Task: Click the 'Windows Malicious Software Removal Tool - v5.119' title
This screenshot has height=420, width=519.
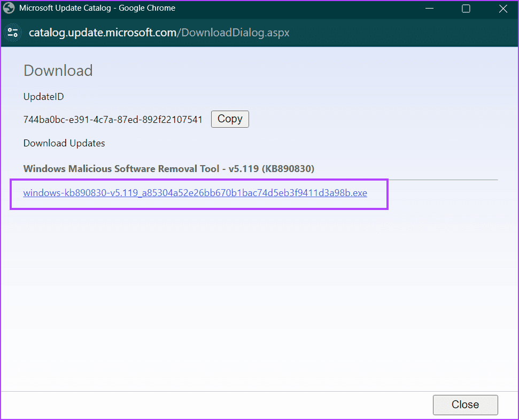Action: coord(168,169)
